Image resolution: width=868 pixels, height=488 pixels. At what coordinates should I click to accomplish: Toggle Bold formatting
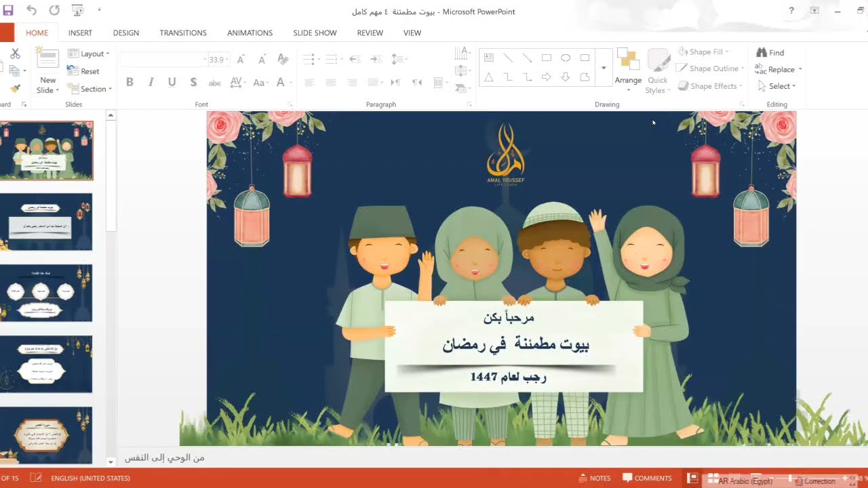click(x=130, y=82)
